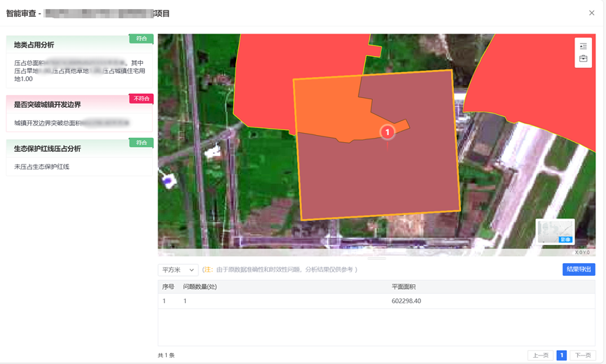The image size is (606, 364).
Task: Click the 未压占生态保护红线 text
Action: coord(42,167)
